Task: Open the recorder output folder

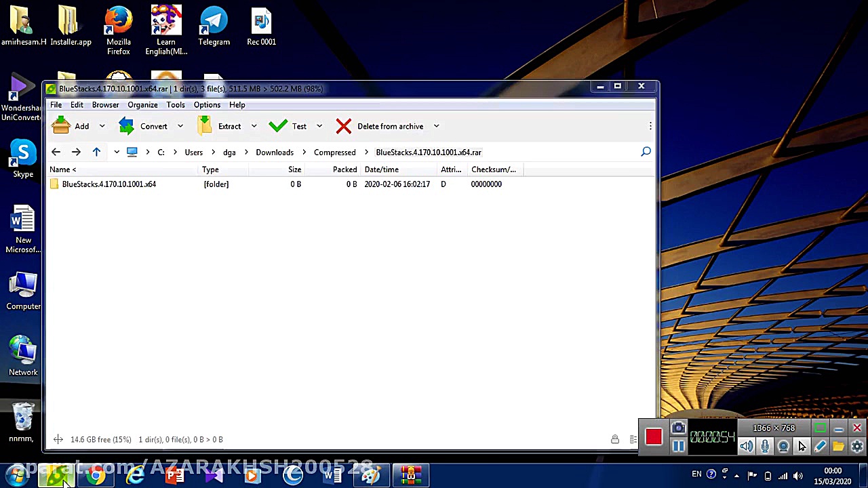Action: [838, 446]
